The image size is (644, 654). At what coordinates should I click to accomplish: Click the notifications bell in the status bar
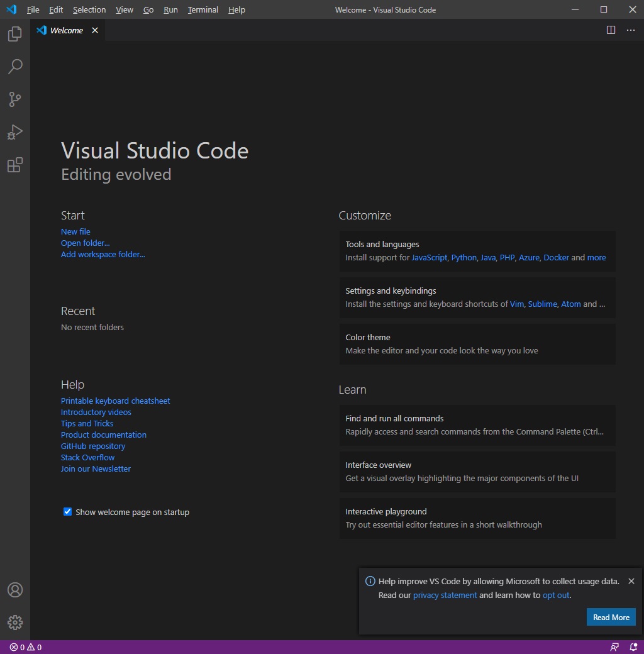pyautogui.click(x=633, y=647)
